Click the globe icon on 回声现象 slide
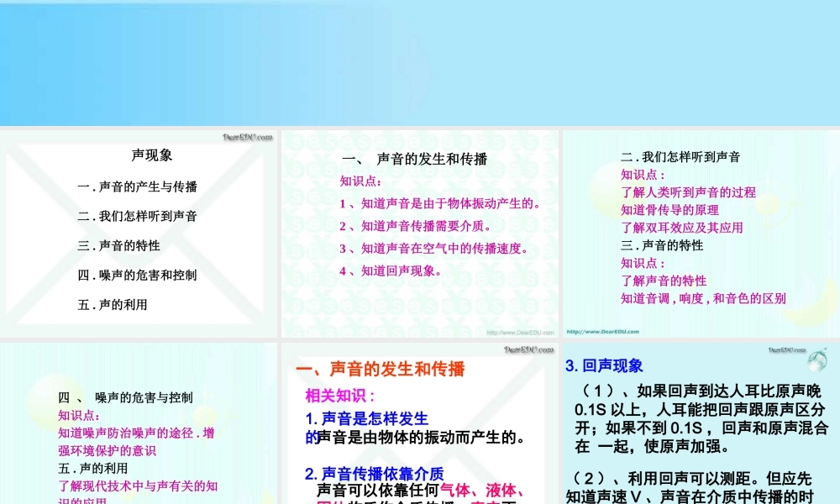 (817, 360)
